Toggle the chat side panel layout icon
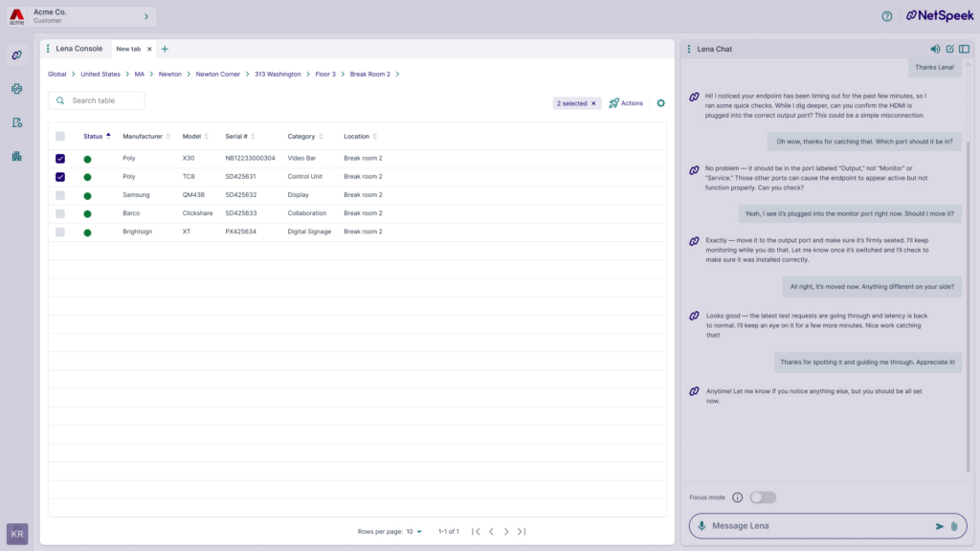 pos(964,49)
